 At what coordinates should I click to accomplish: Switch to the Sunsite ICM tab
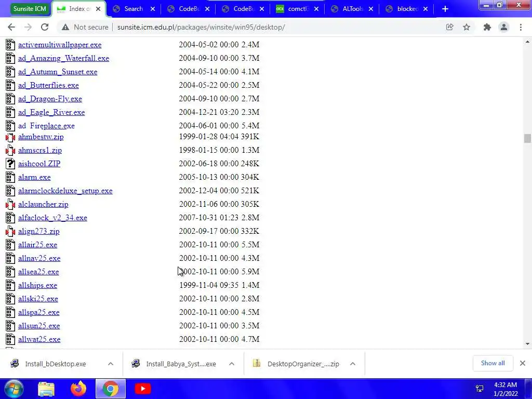tap(30, 9)
